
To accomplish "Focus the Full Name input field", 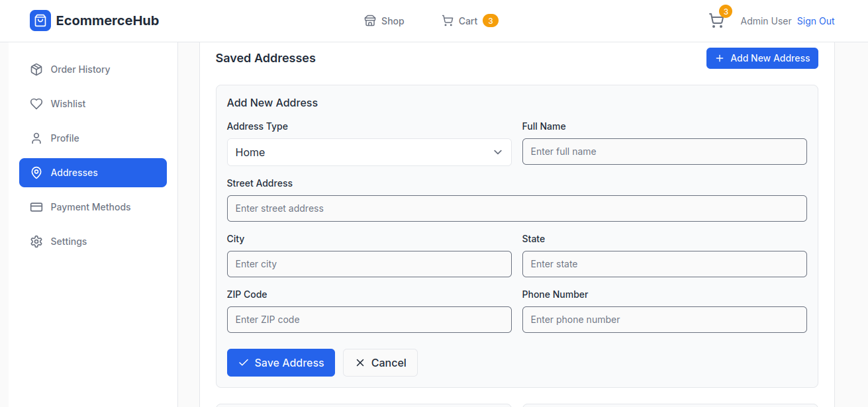I will (x=664, y=152).
